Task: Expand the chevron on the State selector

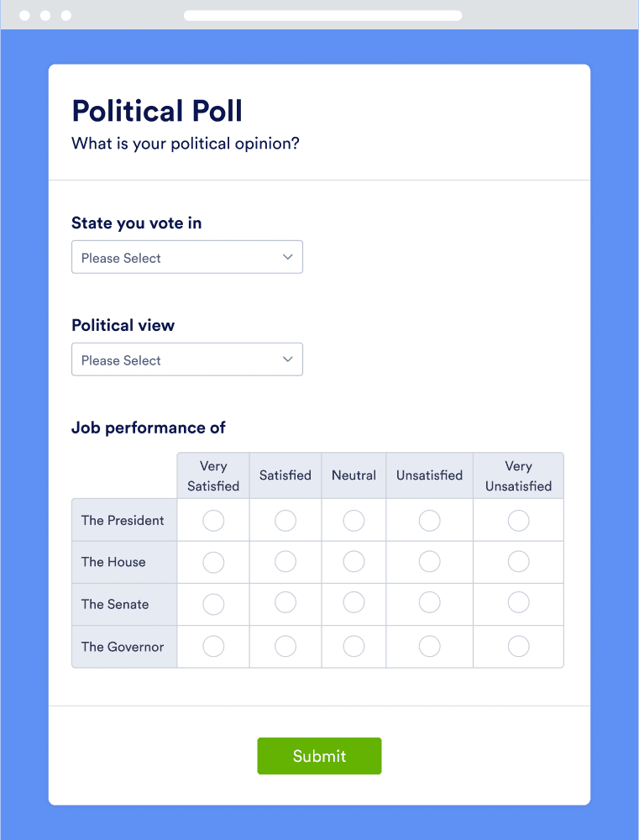Action: (x=288, y=256)
